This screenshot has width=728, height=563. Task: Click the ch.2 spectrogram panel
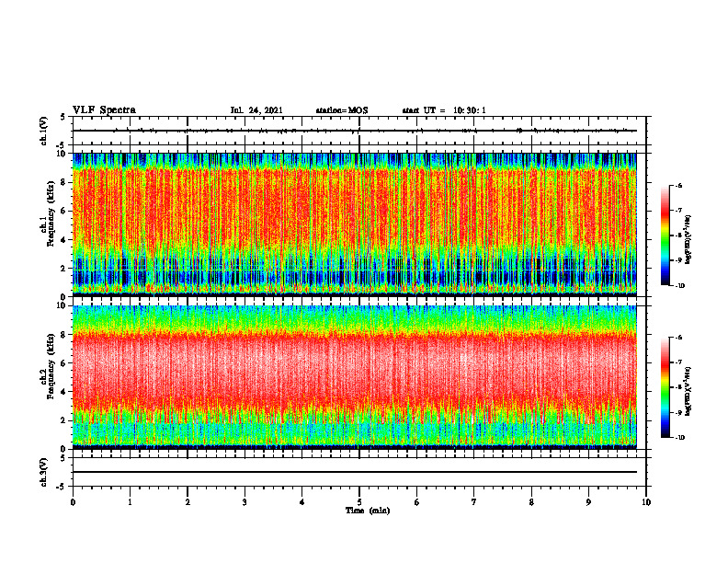coord(355,377)
